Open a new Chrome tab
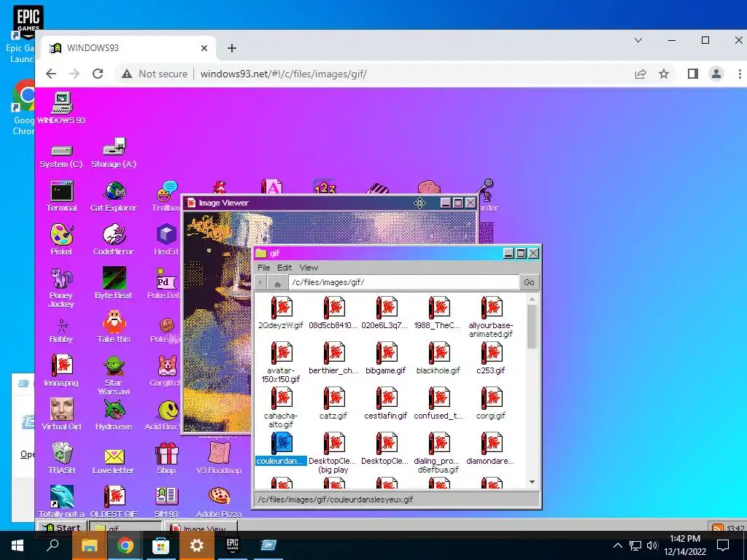This screenshot has height=560, width=747. pyautogui.click(x=231, y=48)
